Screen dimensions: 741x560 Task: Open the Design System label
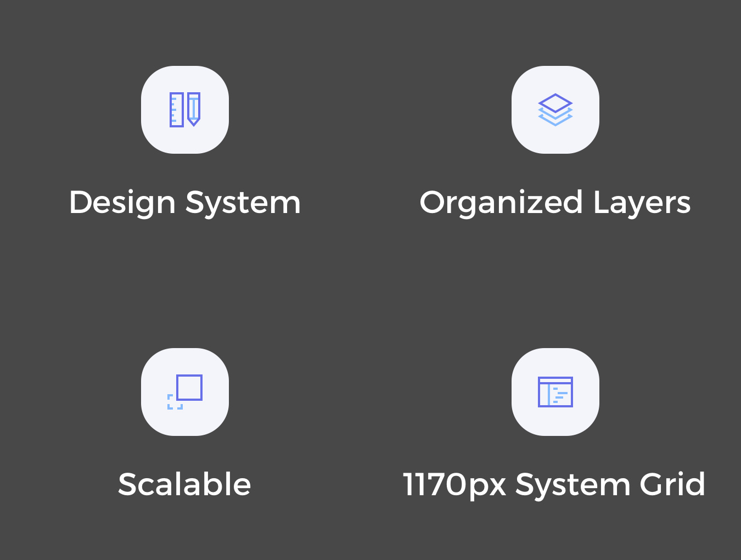185,203
